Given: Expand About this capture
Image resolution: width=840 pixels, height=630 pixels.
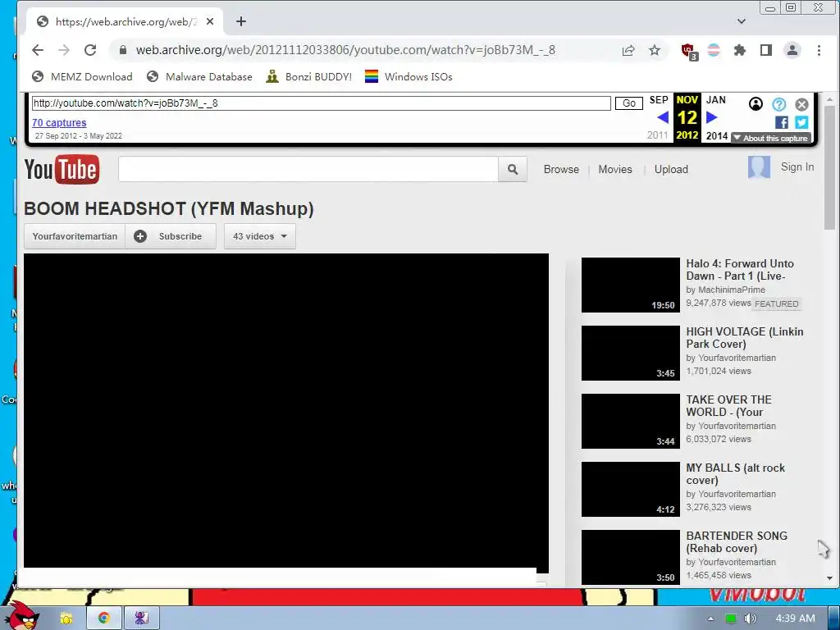Looking at the screenshot, I should coord(771,138).
